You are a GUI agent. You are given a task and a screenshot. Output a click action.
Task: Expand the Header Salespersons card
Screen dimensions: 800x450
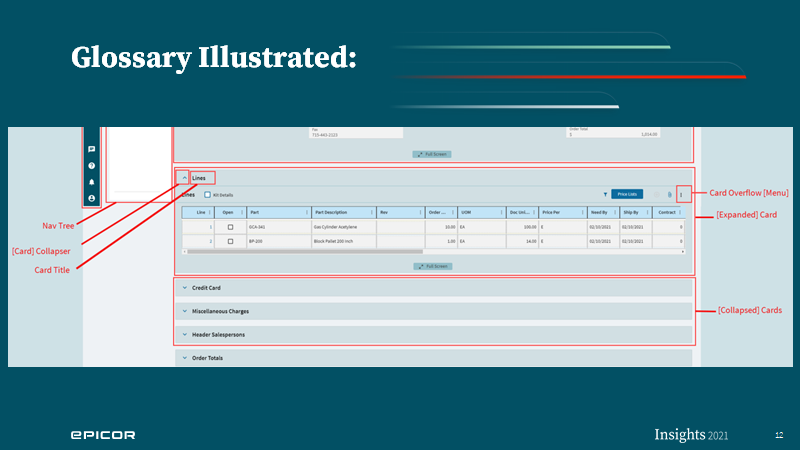[185, 335]
